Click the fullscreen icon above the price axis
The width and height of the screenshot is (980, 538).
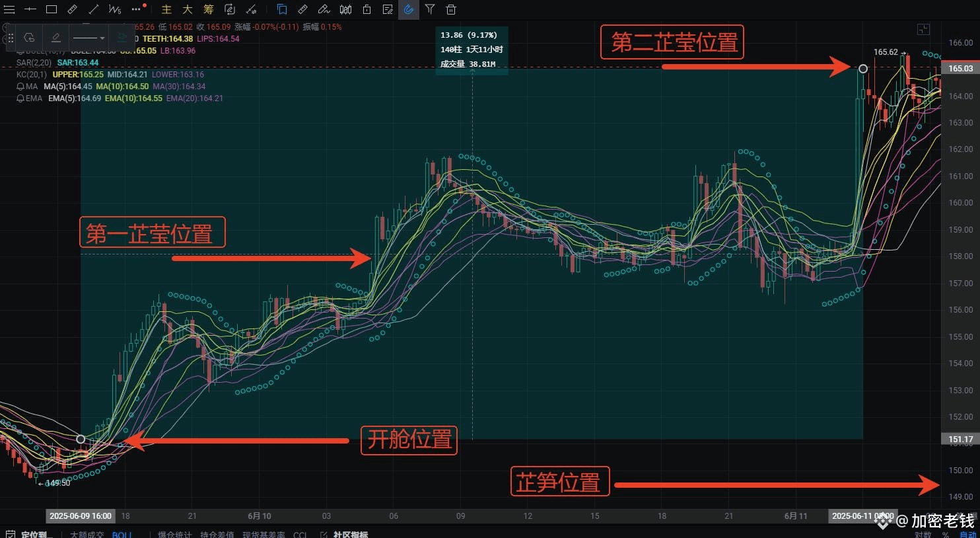[x=924, y=29]
